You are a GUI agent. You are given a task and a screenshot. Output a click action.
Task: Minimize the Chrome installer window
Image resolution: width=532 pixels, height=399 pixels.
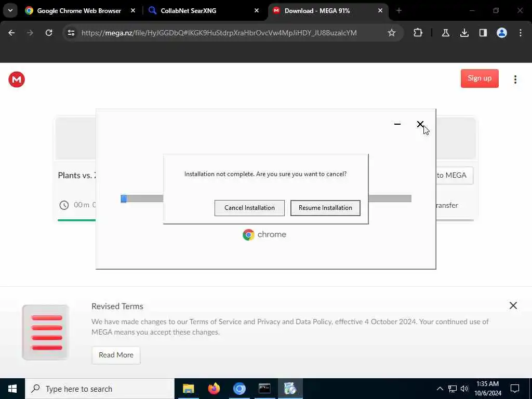[x=397, y=124]
